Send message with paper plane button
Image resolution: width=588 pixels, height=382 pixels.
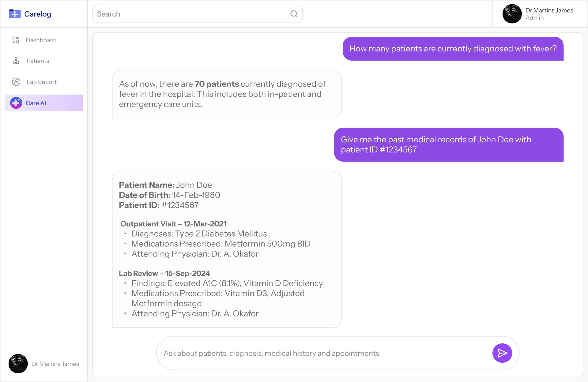[x=502, y=353]
